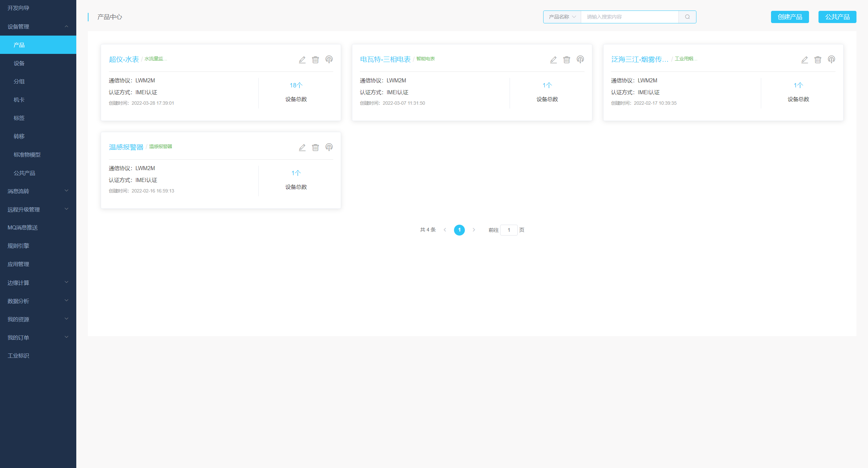The height and width of the screenshot is (468, 868).
Task: Open the 设备 sidebar menu item
Action: 19,63
